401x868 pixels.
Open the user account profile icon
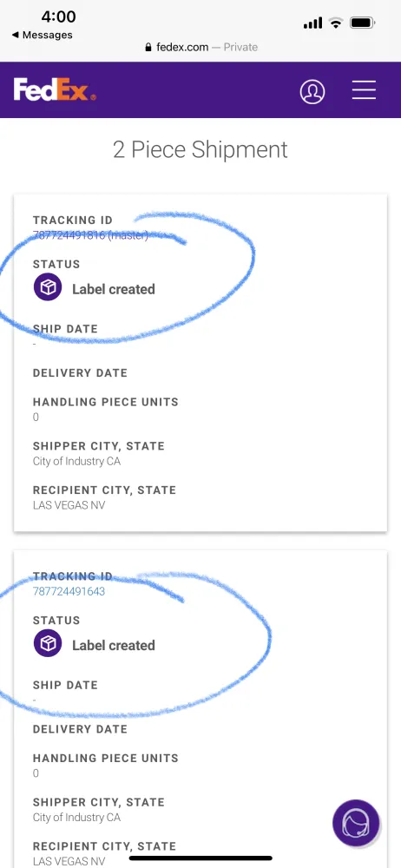click(x=312, y=91)
